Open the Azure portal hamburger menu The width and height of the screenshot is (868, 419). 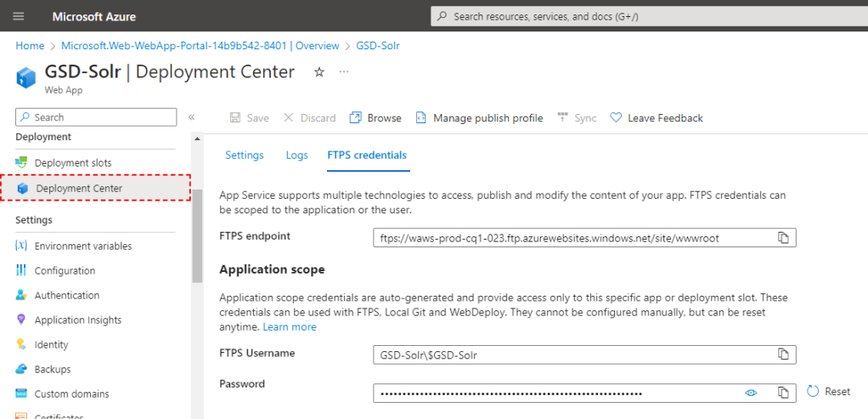[x=19, y=16]
